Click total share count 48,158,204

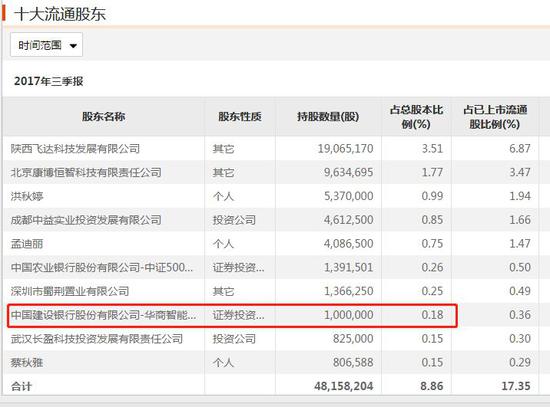pos(344,386)
